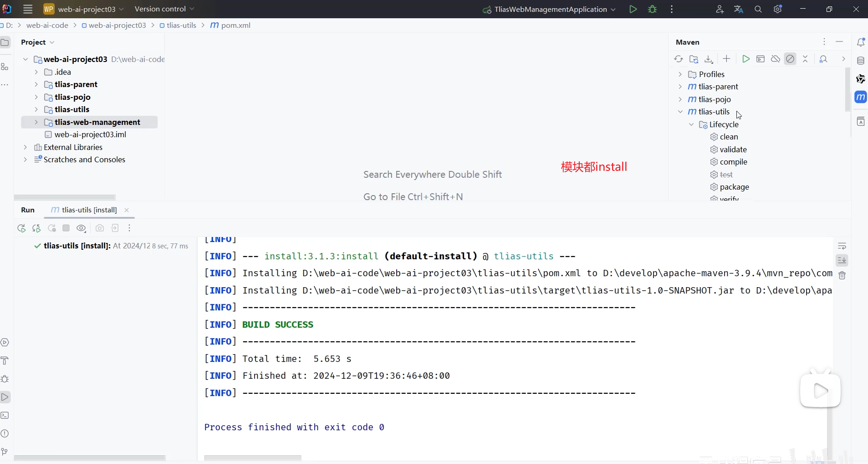Open Project view selector dropdown
The height and width of the screenshot is (464, 868).
click(38, 42)
